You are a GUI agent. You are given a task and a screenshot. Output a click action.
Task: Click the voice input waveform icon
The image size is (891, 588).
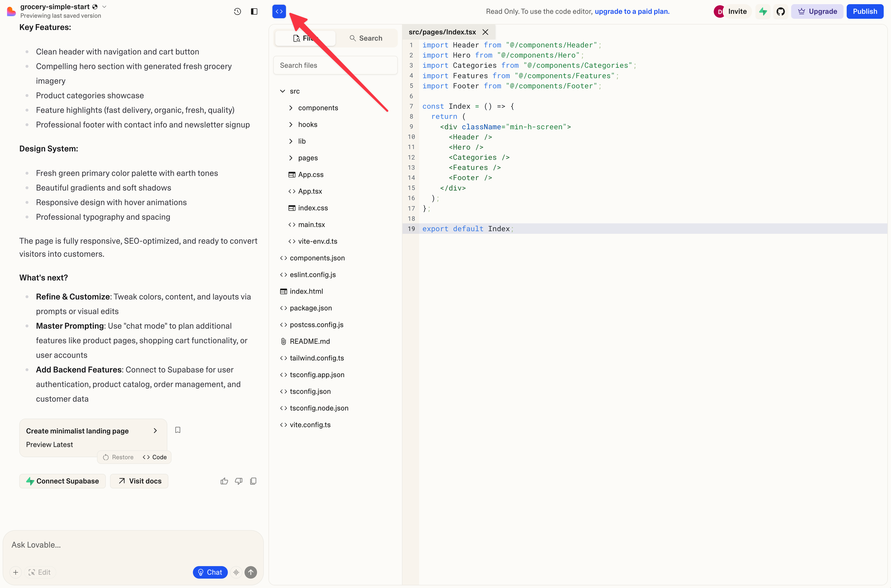pyautogui.click(x=236, y=572)
